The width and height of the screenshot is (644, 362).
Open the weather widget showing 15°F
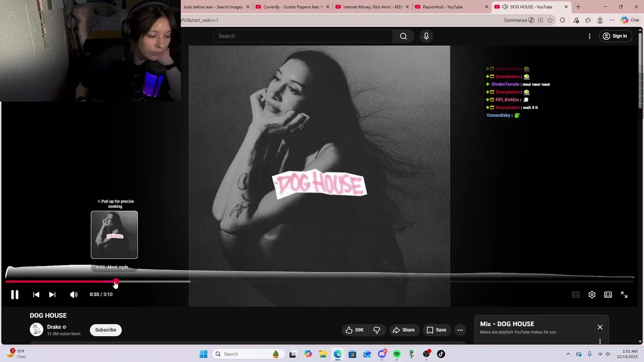pyautogui.click(x=16, y=354)
